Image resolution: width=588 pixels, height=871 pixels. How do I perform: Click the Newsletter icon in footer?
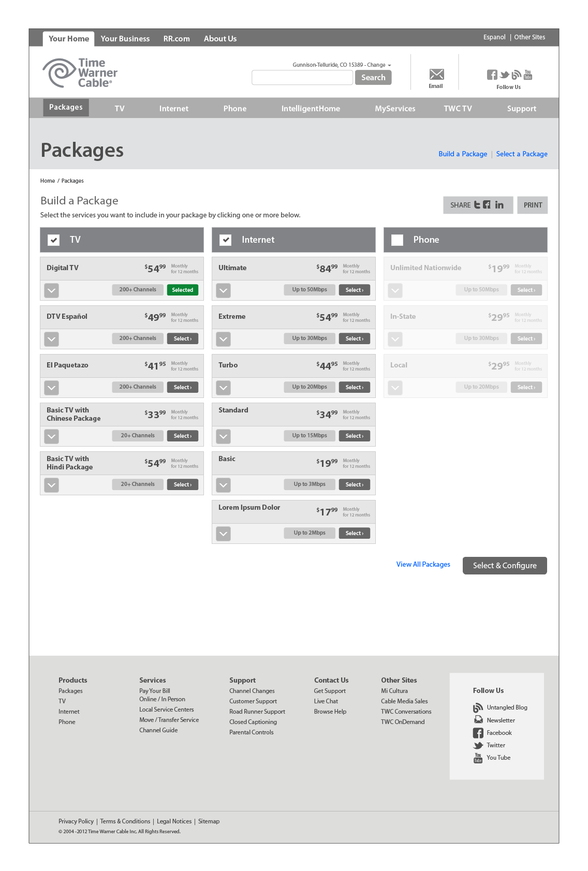(478, 720)
